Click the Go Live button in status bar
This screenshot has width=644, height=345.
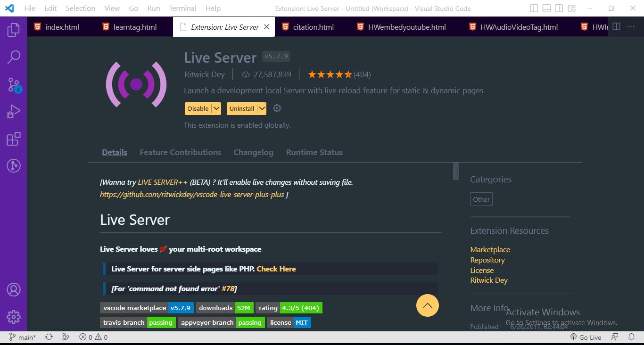click(x=586, y=337)
